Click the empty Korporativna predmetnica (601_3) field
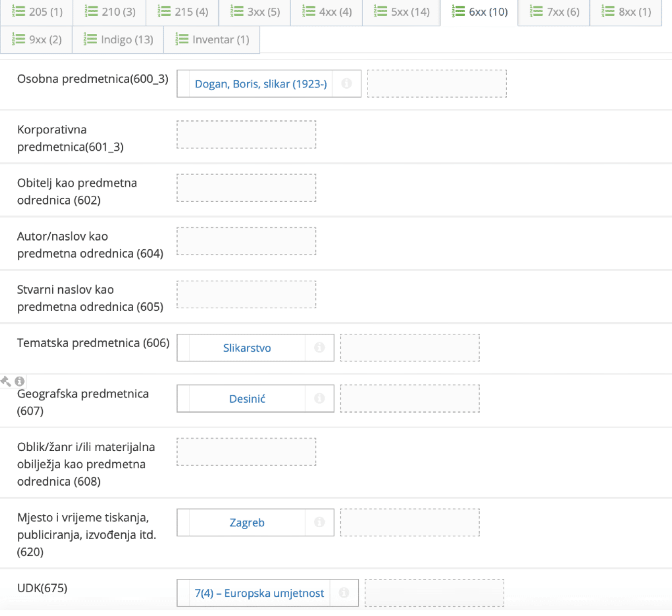The height and width of the screenshot is (616, 672). [245, 135]
